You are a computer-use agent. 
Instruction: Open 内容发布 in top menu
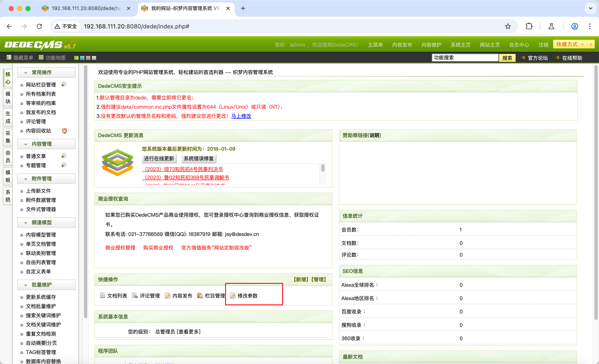tap(402, 45)
